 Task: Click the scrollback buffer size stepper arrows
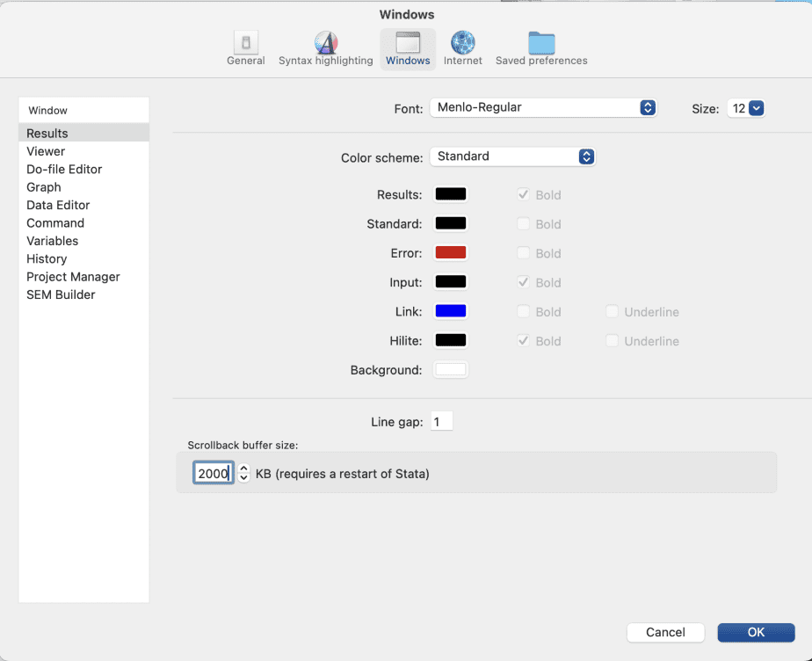(x=244, y=474)
